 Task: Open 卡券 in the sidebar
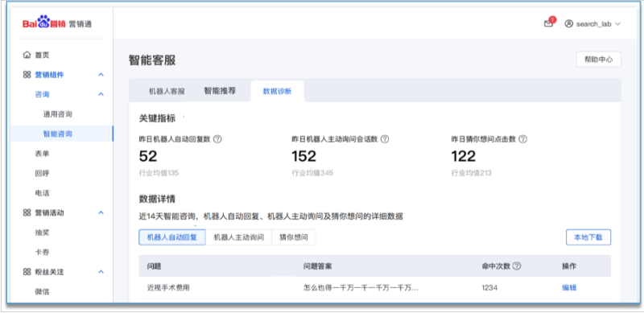pyautogui.click(x=43, y=252)
